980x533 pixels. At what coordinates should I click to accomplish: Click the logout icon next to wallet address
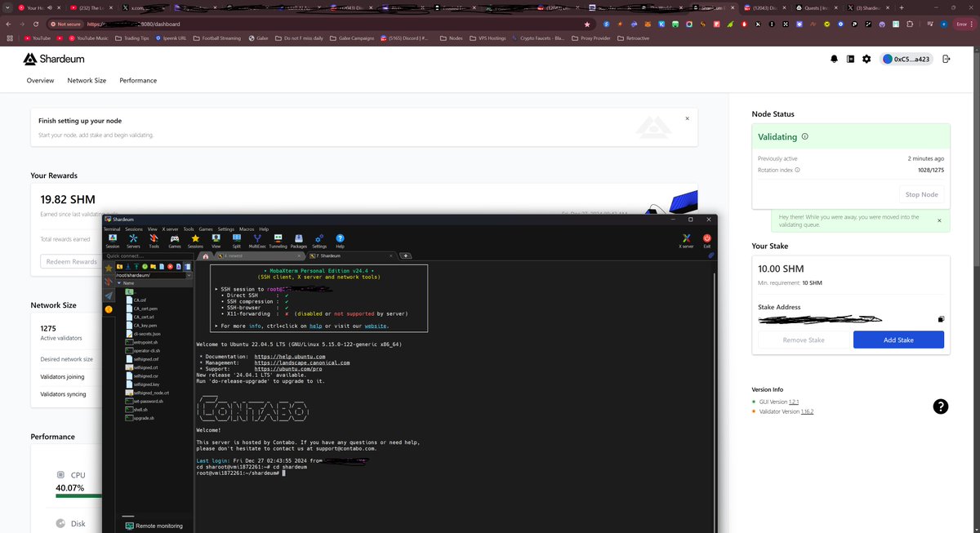click(946, 59)
